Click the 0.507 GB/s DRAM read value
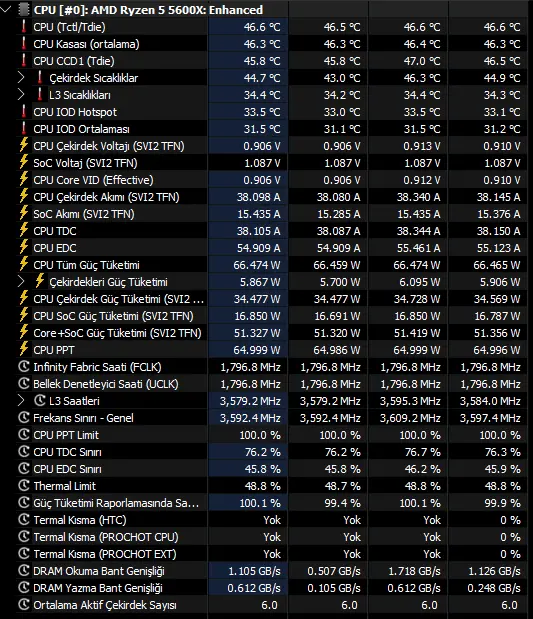Screen dimensions: 533x619 334,571
